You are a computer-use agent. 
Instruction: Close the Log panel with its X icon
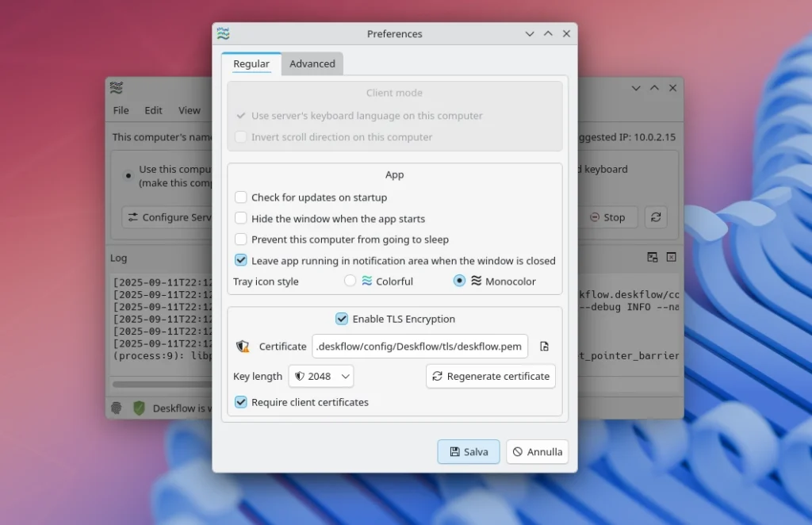671,257
